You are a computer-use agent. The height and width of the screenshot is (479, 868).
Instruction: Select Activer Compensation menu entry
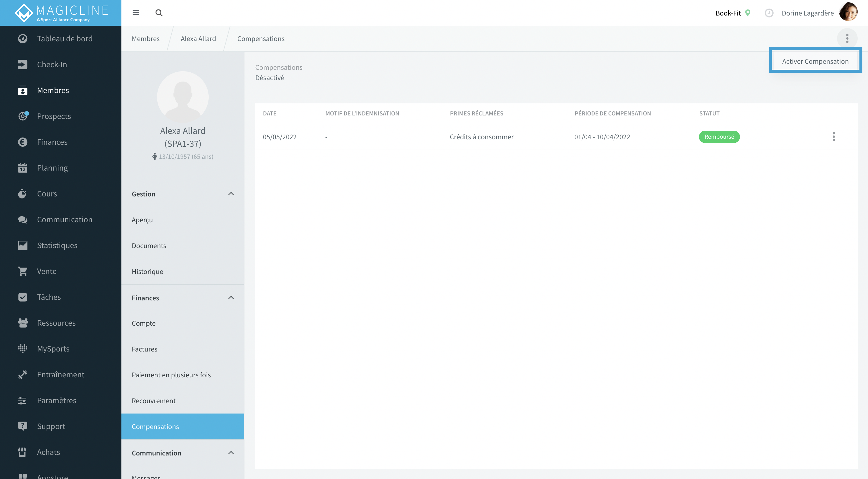(815, 61)
